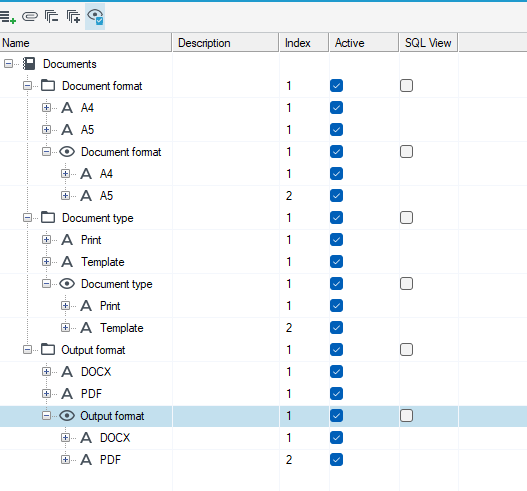Image resolution: width=527 pixels, height=491 pixels.
Task: Uncheck Active for Template row with index 2
Action: [336, 328]
